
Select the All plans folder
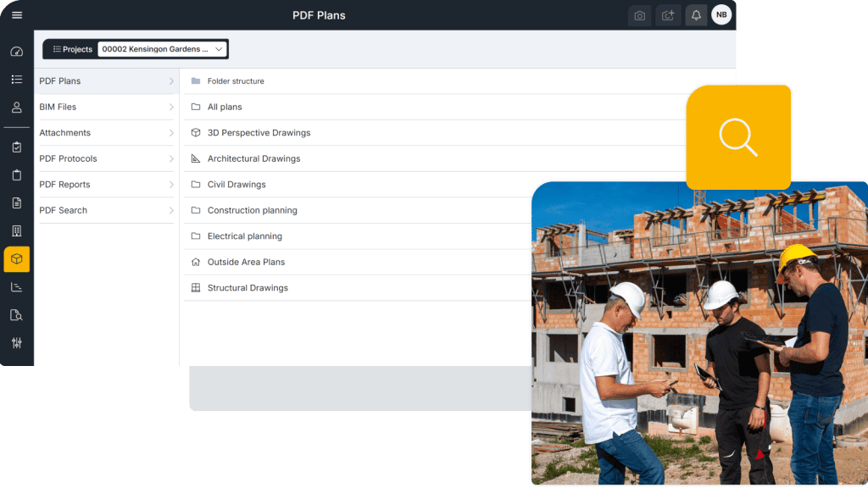tap(225, 107)
